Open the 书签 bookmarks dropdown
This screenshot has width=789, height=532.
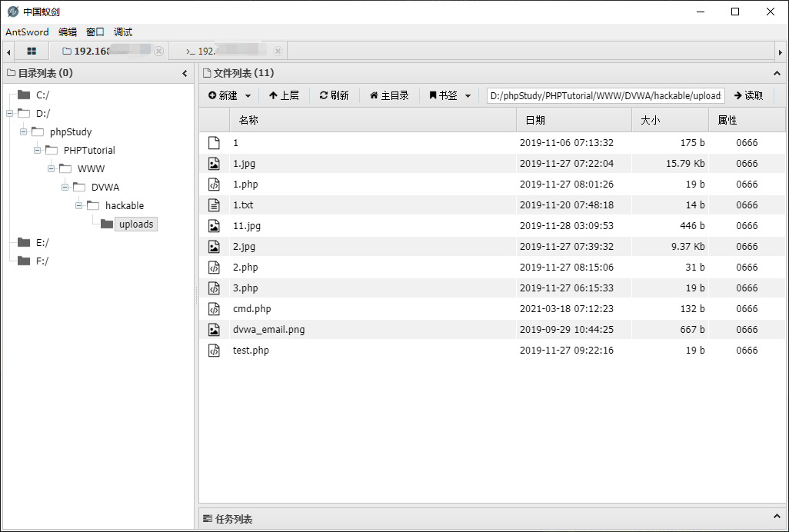[468, 95]
